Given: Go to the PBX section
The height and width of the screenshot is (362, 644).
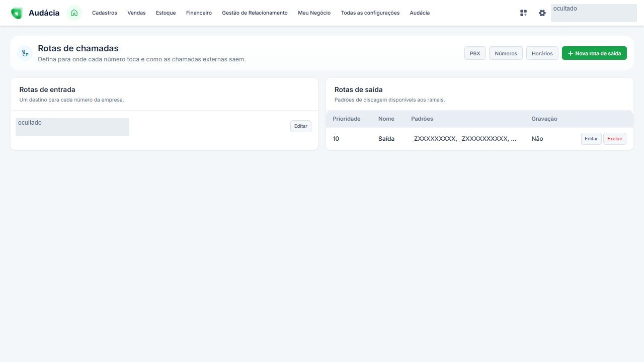Looking at the screenshot, I should click(475, 53).
